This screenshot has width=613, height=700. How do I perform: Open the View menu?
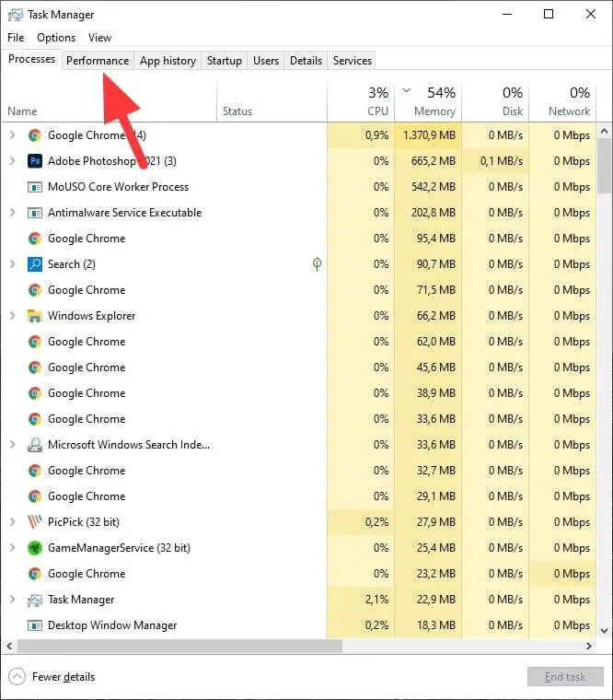pyautogui.click(x=99, y=38)
